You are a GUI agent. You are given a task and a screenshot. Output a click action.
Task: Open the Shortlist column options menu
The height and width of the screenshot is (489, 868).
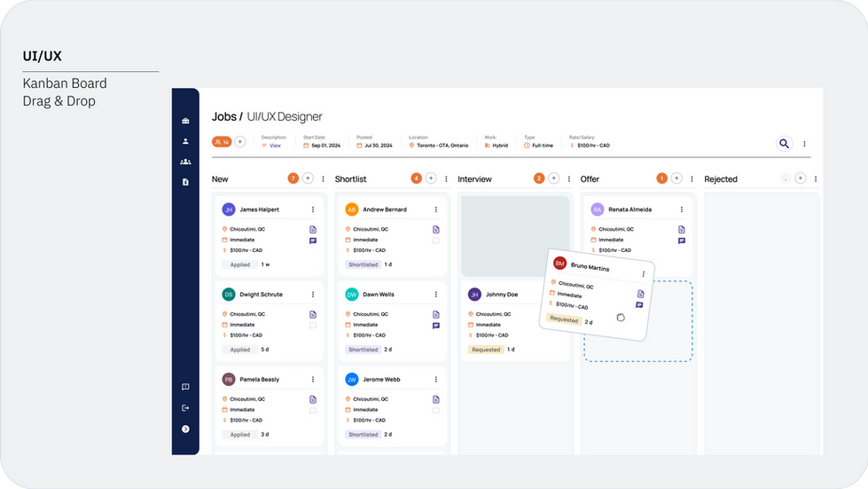click(x=446, y=179)
